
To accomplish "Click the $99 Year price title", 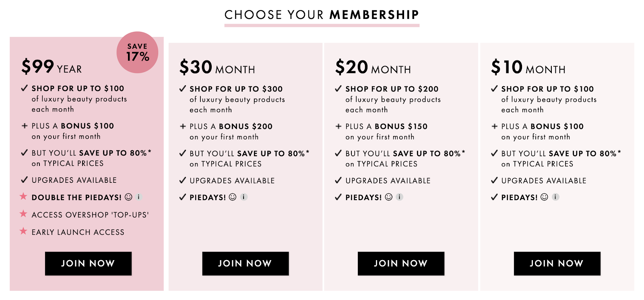I will tap(52, 67).
